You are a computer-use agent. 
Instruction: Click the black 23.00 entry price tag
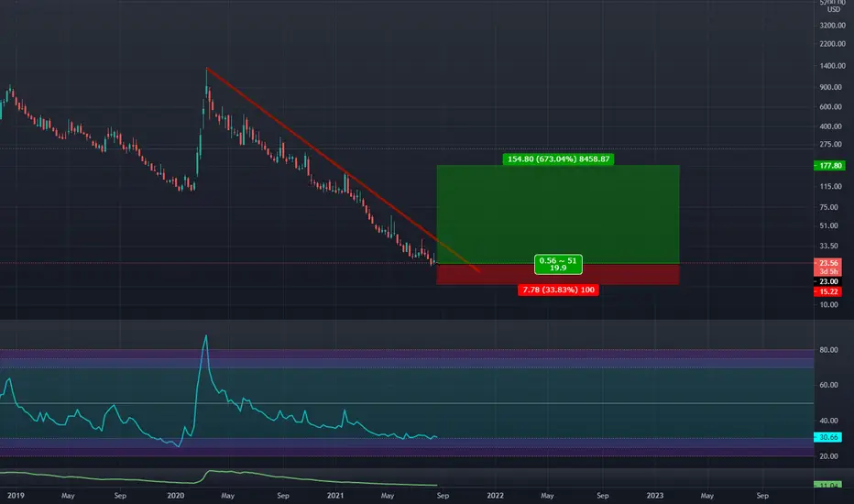(x=828, y=281)
